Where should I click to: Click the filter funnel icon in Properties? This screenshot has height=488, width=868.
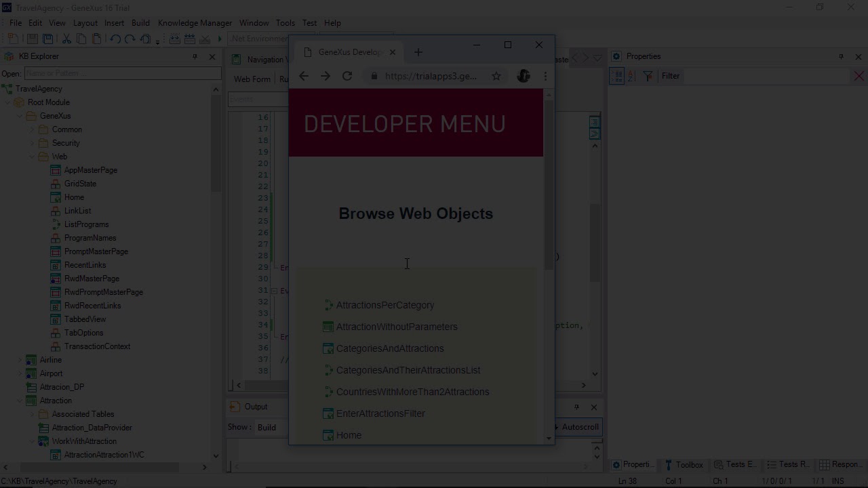click(x=648, y=76)
